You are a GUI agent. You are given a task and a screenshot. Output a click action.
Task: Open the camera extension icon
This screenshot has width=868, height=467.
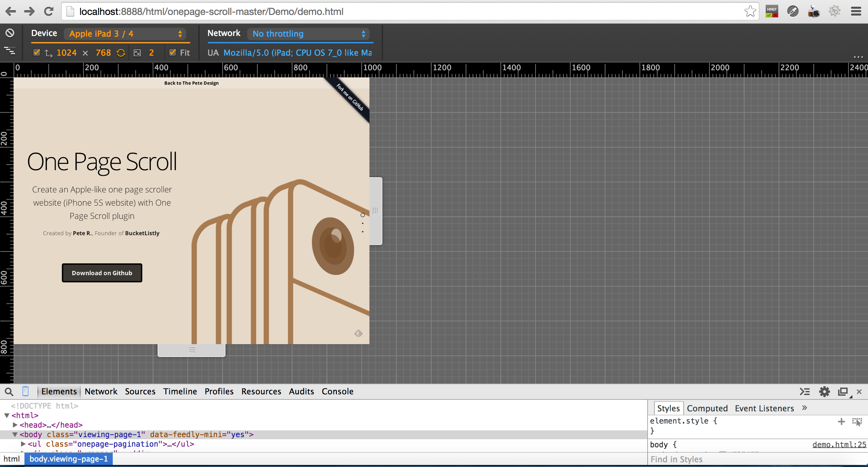814,11
